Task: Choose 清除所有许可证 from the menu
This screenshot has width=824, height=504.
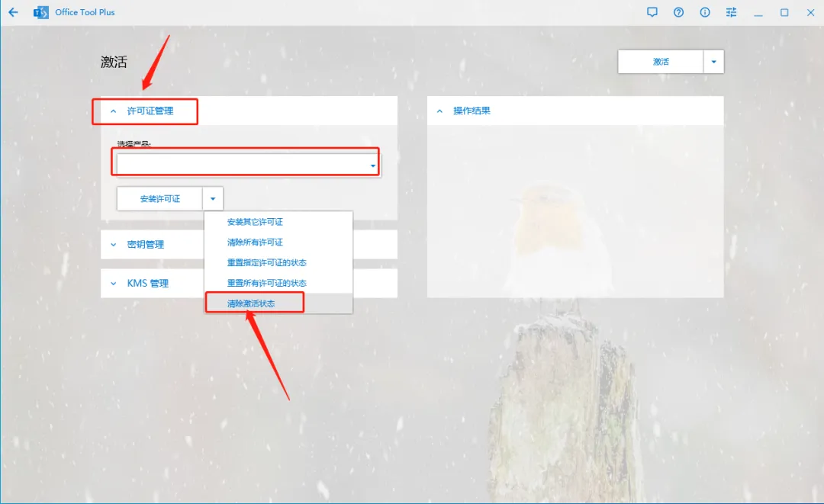Action: click(x=278, y=242)
